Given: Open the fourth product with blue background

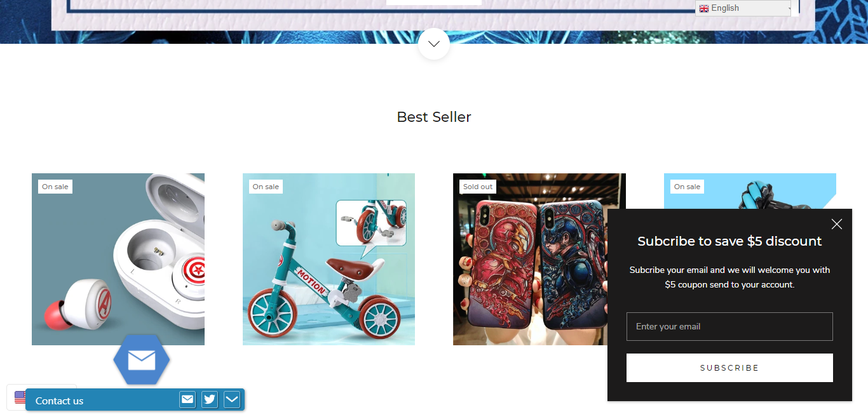Looking at the screenshot, I should 750,191.
